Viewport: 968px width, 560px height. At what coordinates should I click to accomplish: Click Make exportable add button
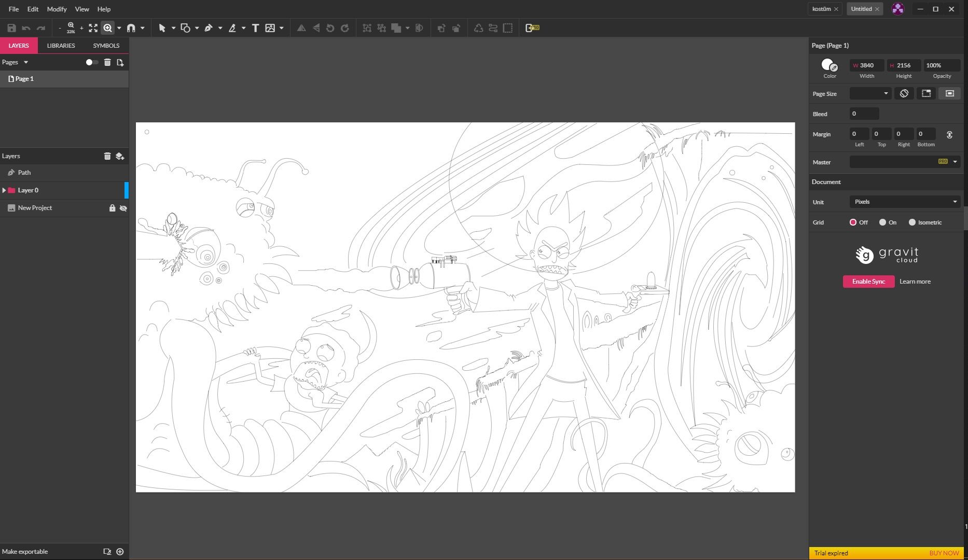(120, 552)
